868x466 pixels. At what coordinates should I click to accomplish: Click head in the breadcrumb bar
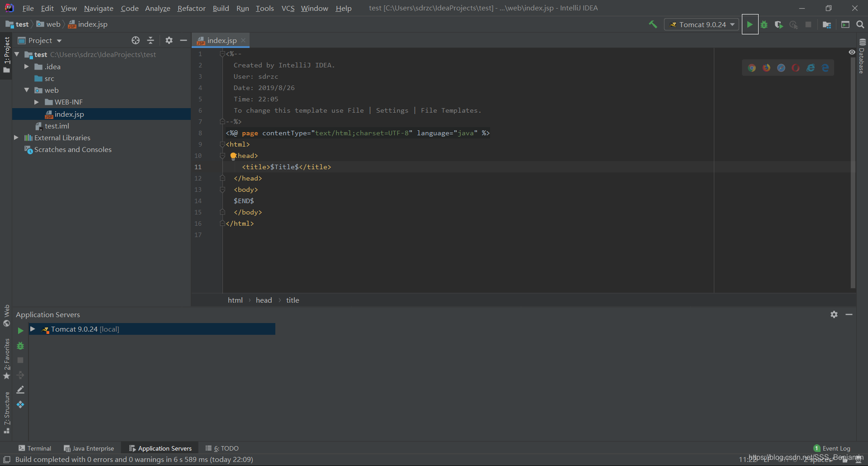[264, 300]
